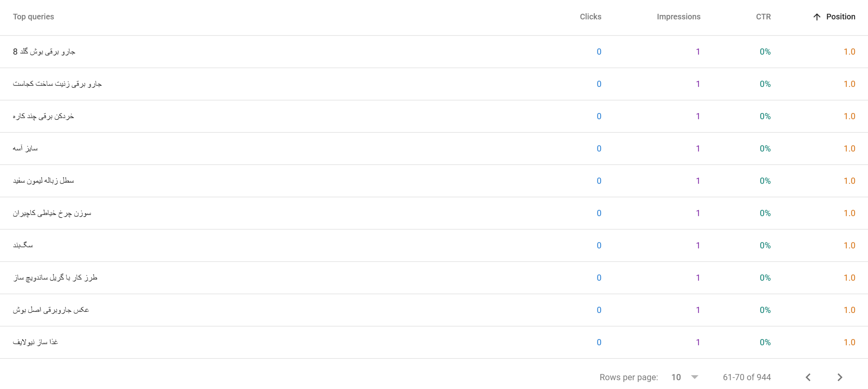Click the Top queries column header
Image resolution: width=868 pixels, height=389 pixels.
point(33,17)
